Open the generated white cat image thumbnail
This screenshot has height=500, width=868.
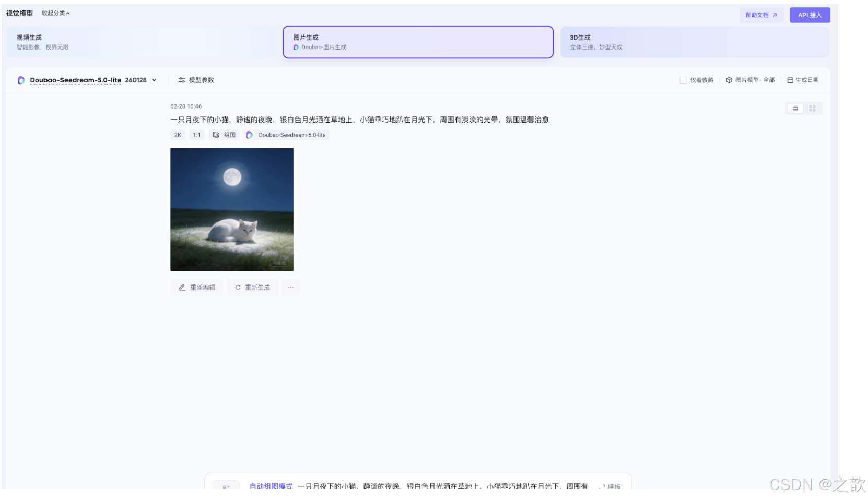point(232,209)
